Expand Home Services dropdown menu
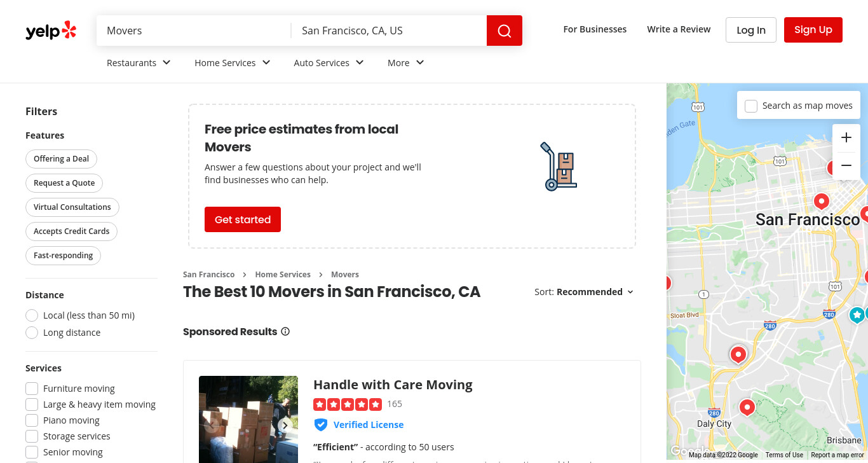 (x=233, y=63)
